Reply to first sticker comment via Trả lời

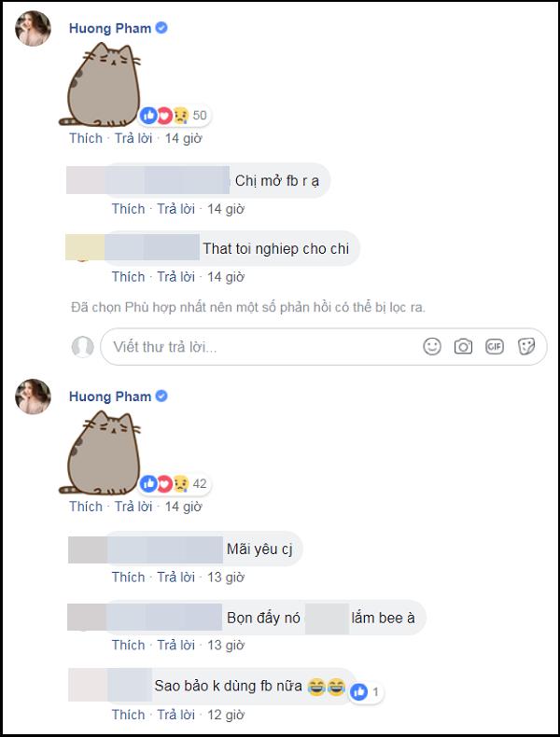[133, 138]
